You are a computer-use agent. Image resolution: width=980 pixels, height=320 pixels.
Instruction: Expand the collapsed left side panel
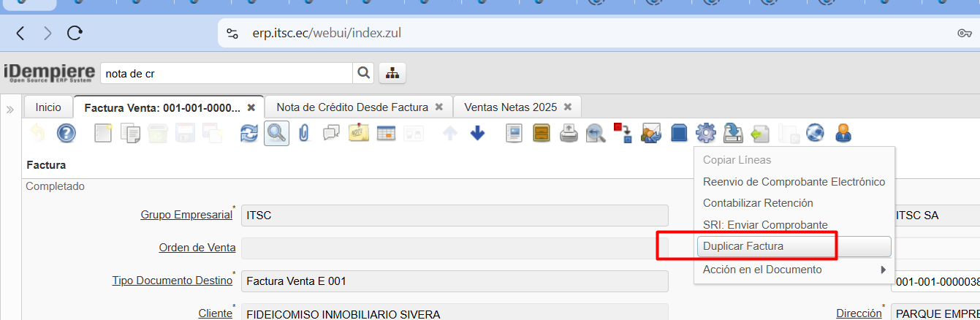10,110
